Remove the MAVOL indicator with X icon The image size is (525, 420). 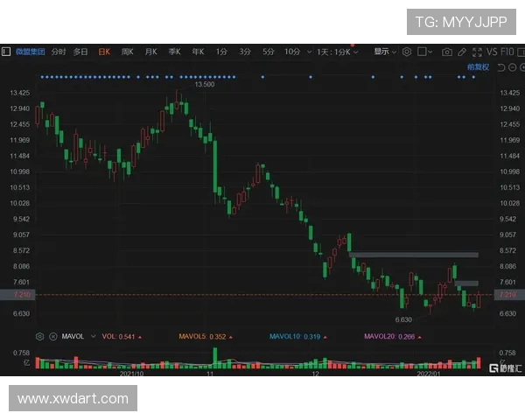(52, 337)
